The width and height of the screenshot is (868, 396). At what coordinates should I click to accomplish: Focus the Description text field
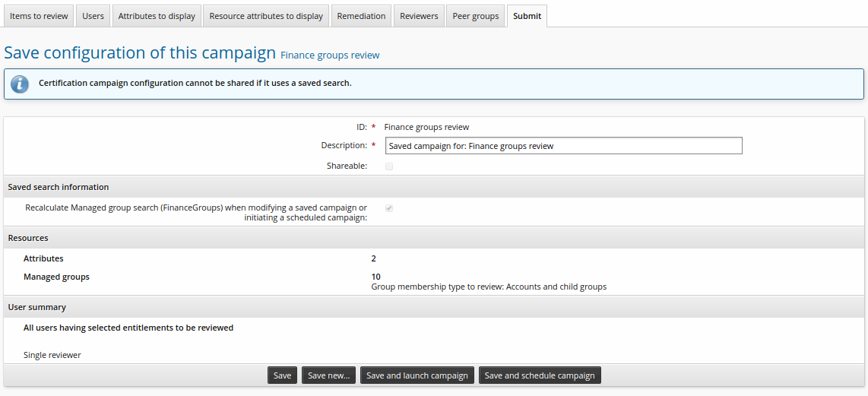563,146
